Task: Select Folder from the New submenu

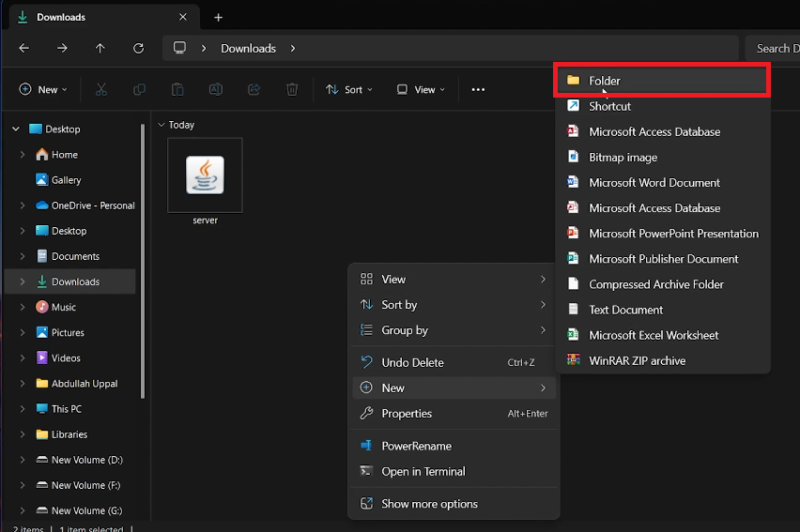Action: click(604, 81)
